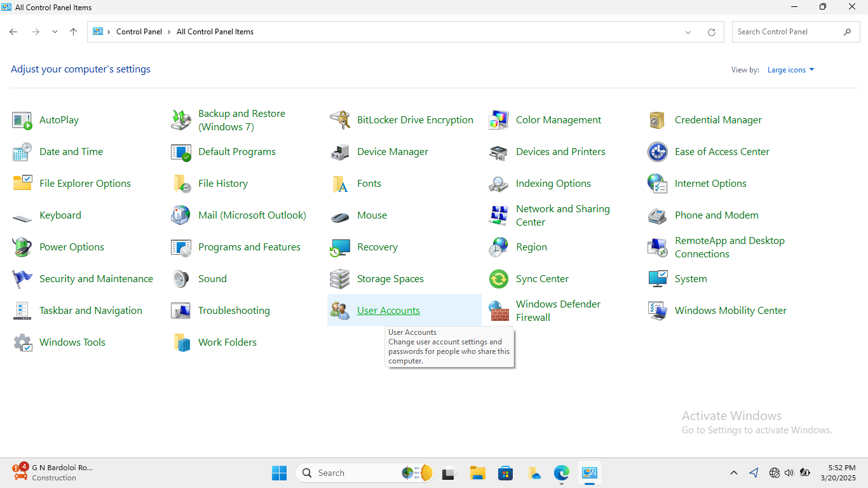Open the User Accounts link
The width and height of the screenshot is (868, 488).
(388, 311)
